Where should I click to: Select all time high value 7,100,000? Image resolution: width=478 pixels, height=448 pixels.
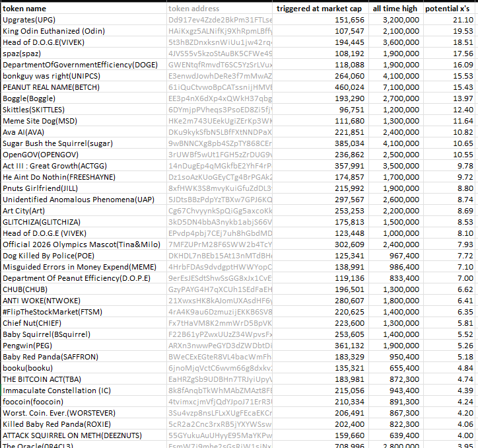[x=395, y=87]
